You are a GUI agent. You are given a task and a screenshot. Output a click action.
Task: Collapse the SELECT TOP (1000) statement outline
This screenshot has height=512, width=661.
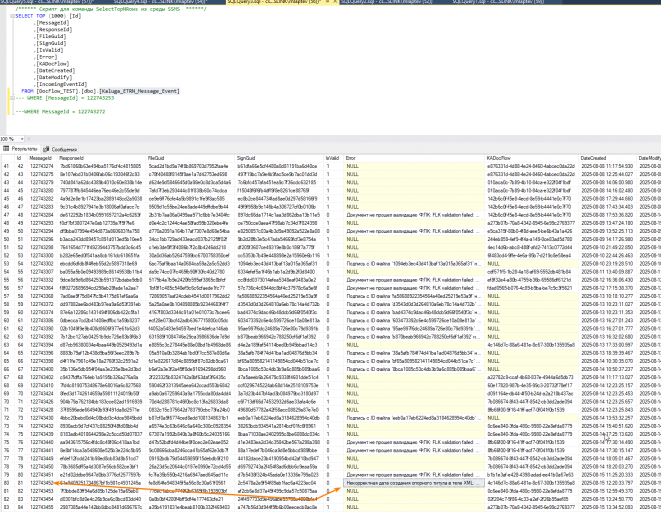[x=12, y=16]
